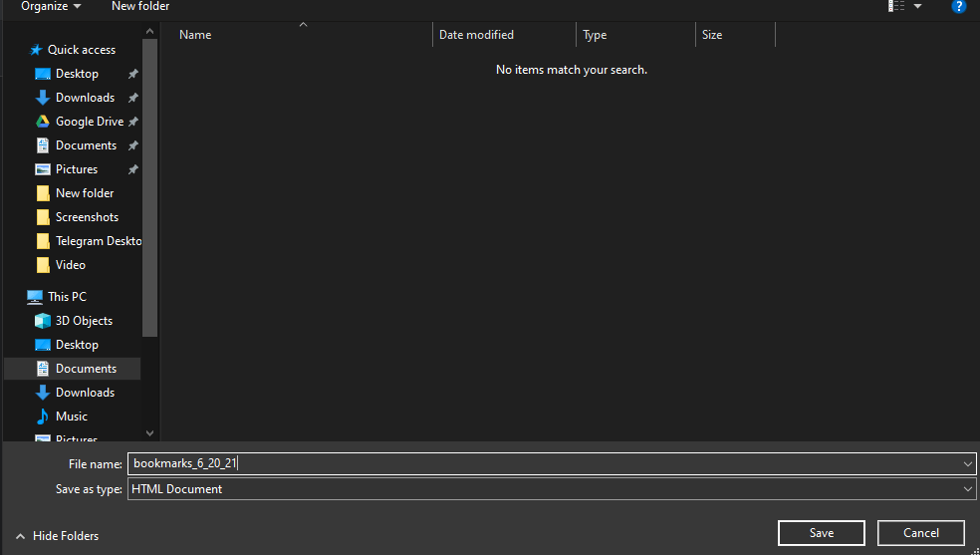Click Screenshots folder icon

coord(43,217)
